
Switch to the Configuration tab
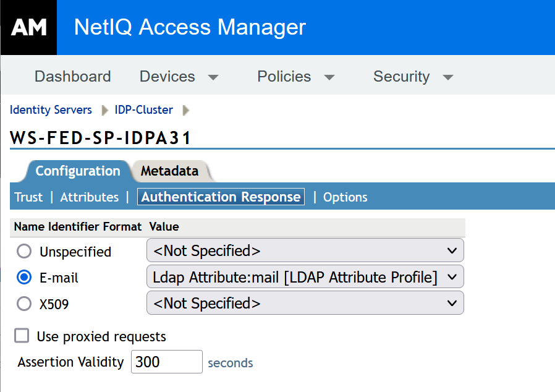tap(77, 171)
